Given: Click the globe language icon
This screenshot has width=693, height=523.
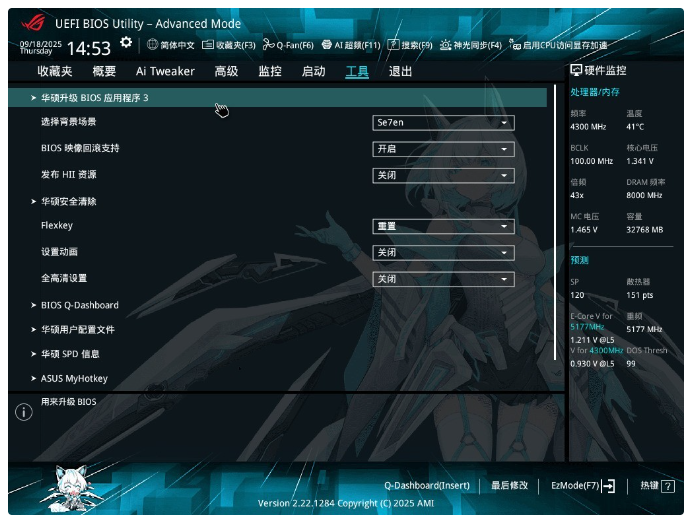Looking at the screenshot, I should 152,44.
